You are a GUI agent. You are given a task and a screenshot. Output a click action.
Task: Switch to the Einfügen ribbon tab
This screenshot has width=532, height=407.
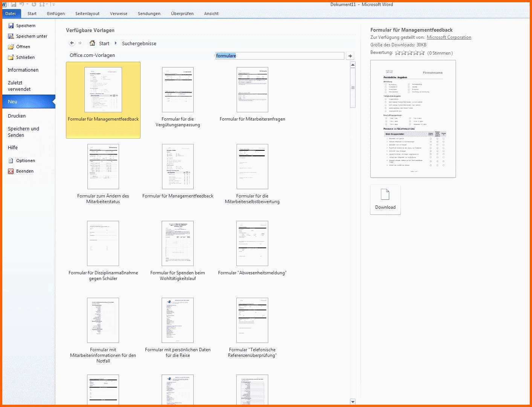[56, 14]
